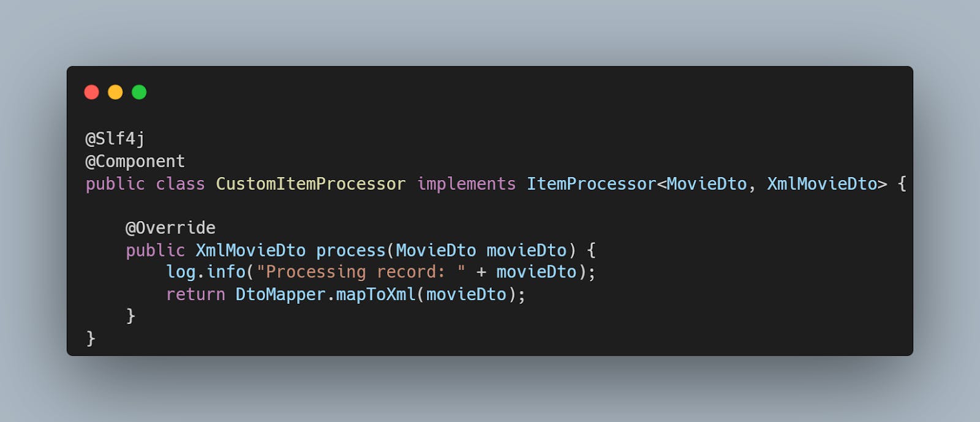Image resolution: width=980 pixels, height=422 pixels.
Task: Click the @Component annotation
Action: (x=135, y=161)
